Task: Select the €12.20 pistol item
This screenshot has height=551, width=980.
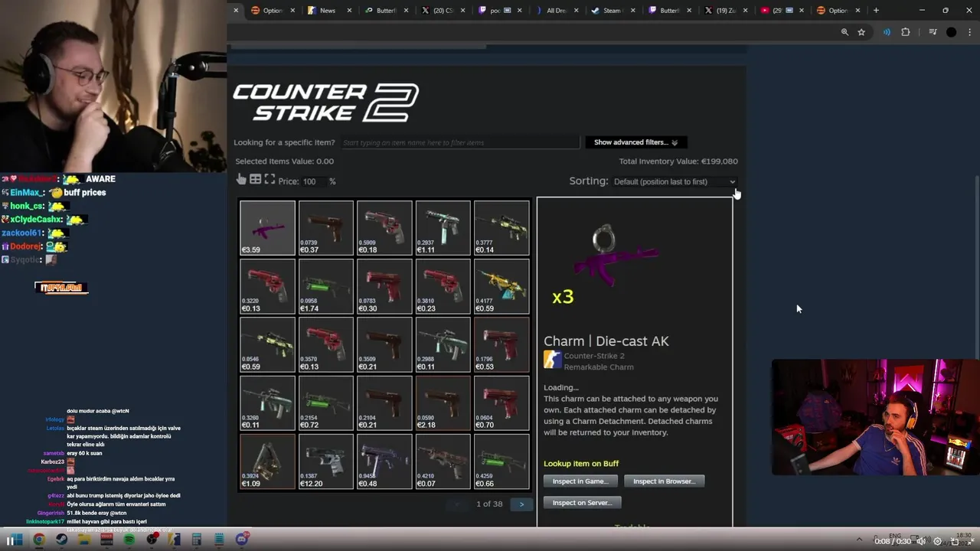Action: (x=326, y=461)
